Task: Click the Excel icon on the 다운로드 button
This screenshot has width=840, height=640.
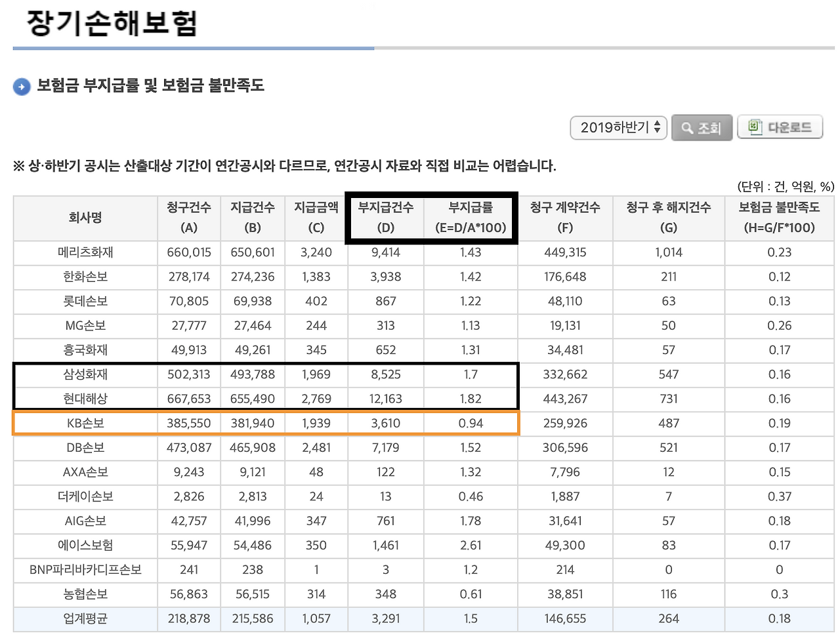Action: (755, 127)
